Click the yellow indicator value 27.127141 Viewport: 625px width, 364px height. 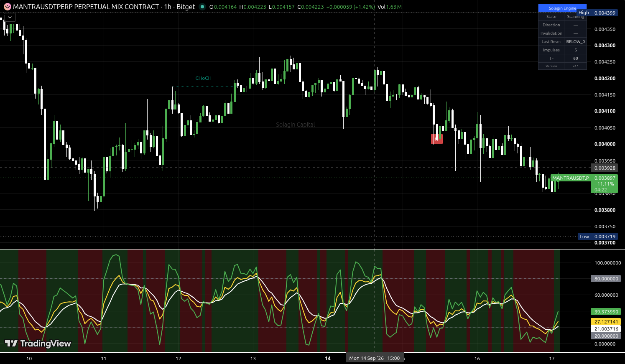pyautogui.click(x=606, y=322)
